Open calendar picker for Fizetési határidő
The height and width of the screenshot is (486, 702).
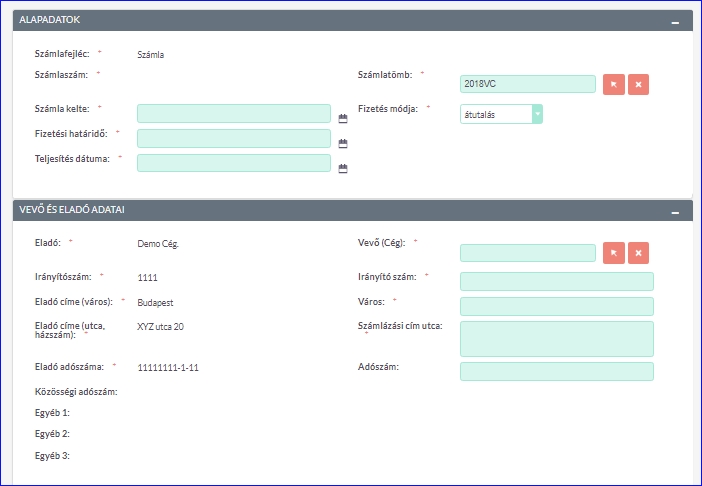click(x=342, y=143)
